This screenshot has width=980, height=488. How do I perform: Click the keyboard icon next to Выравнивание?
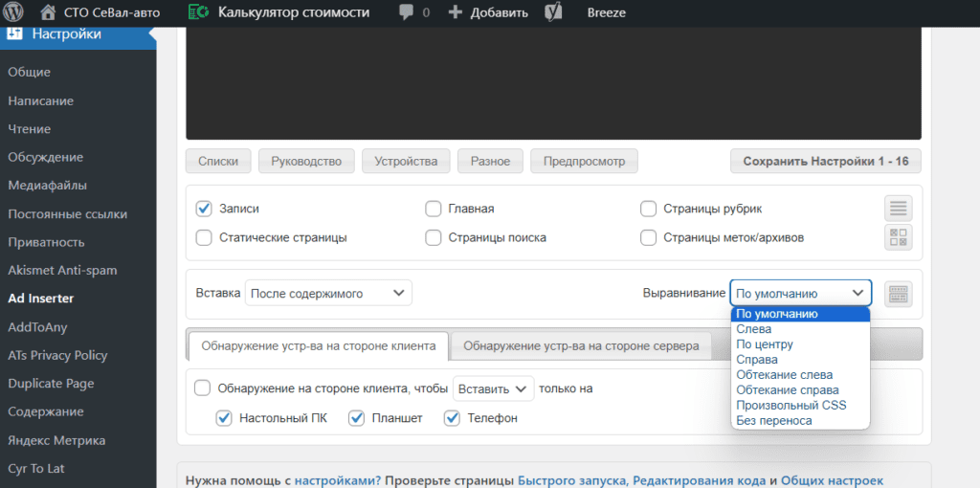(x=898, y=293)
